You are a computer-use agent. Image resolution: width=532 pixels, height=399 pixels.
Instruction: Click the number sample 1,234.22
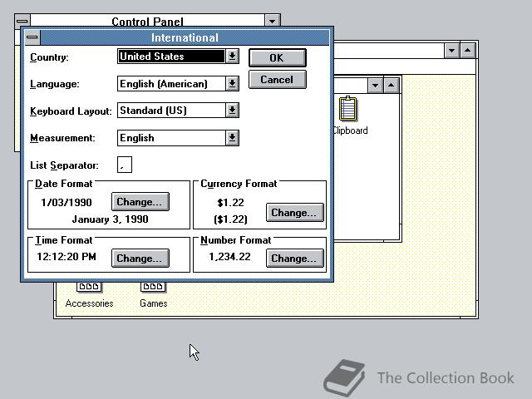click(229, 257)
